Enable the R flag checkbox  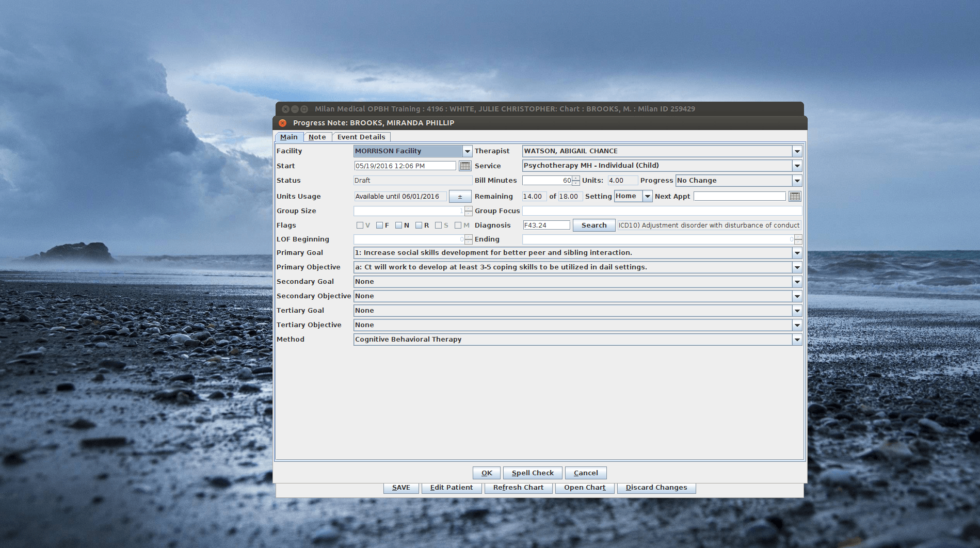[x=419, y=225]
